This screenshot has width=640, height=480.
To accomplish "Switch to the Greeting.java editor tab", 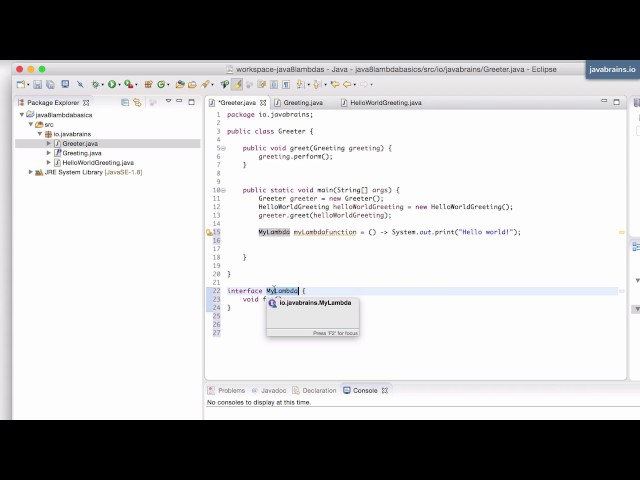I will [303, 102].
